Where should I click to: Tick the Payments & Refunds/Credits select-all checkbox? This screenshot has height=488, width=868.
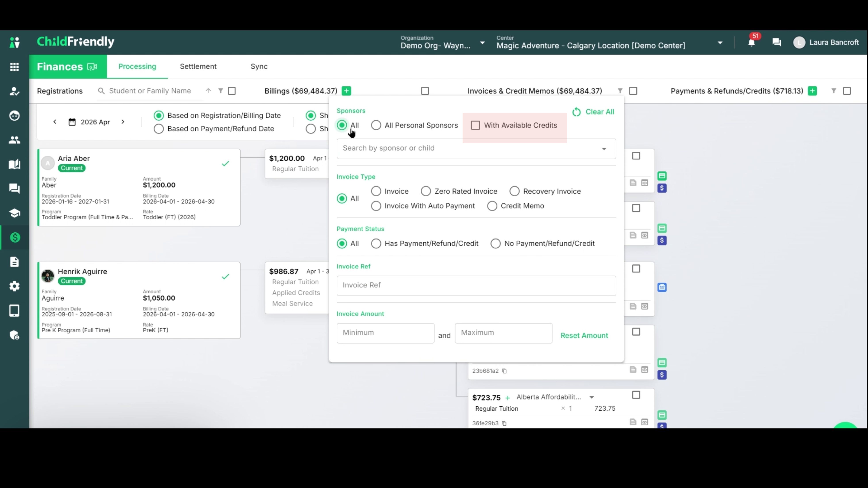(x=847, y=91)
